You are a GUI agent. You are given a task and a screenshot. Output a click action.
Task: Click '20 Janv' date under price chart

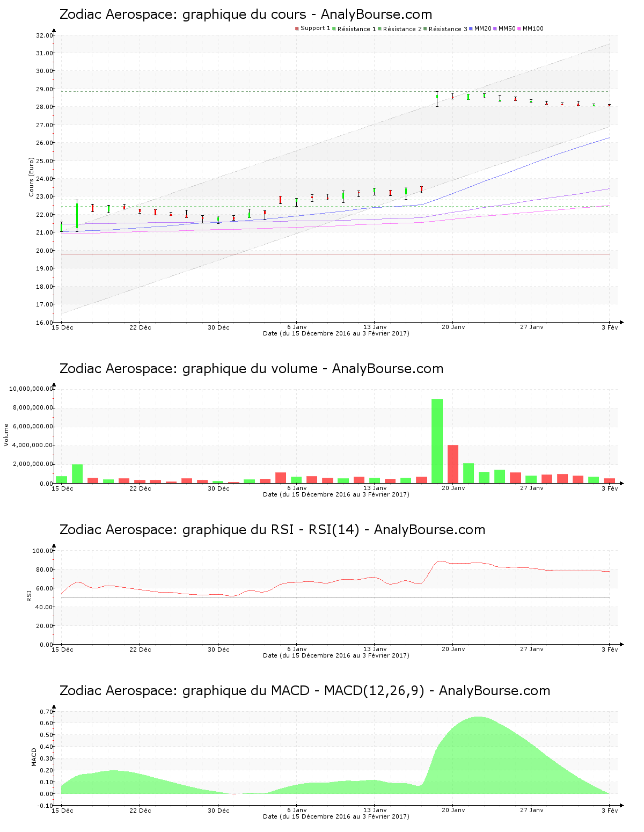tap(453, 327)
